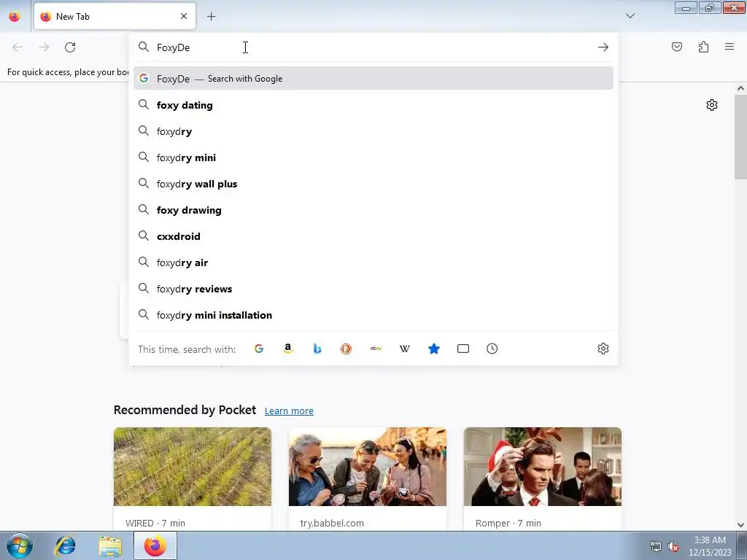The height and width of the screenshot is (560, 747).
Task: Go back one page
Action: click(18, 47)
